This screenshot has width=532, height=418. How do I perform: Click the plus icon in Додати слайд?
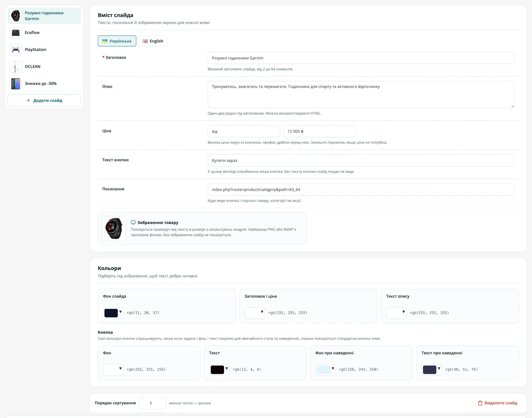[28, 100]
